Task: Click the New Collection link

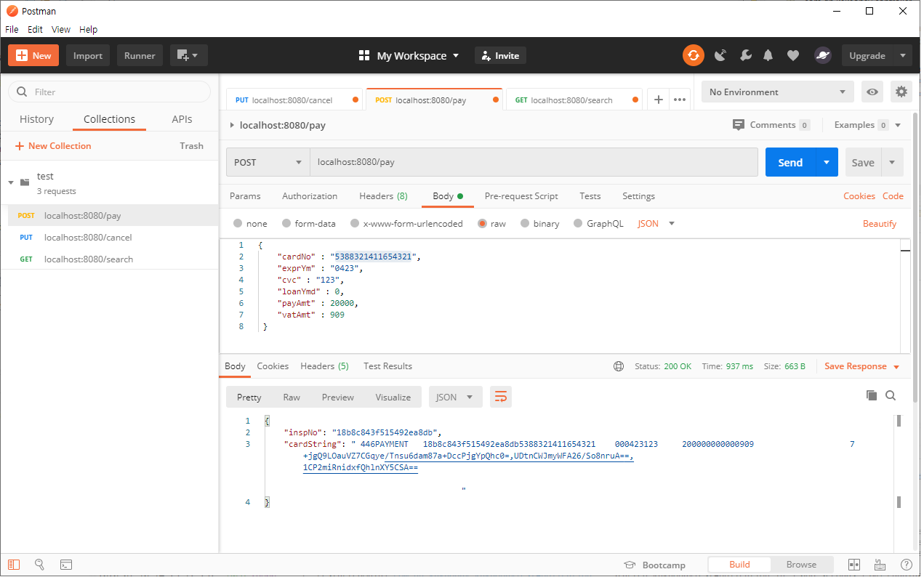Action: (53, 146)
